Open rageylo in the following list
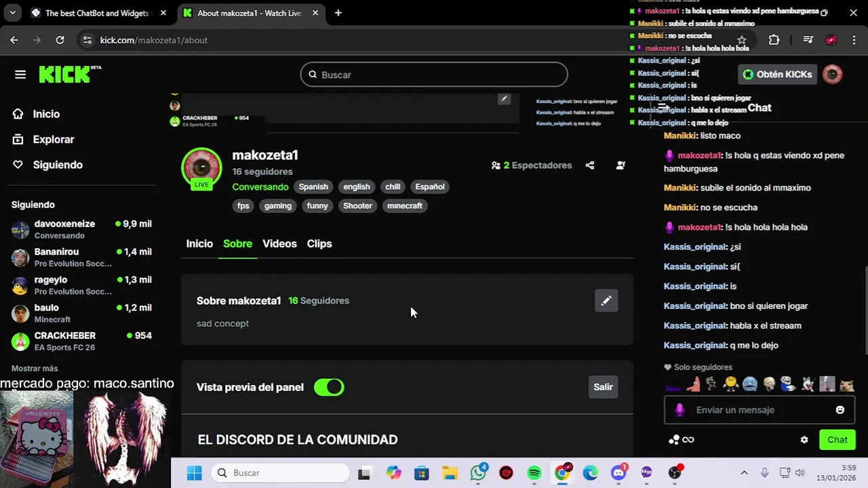This screenshot has width=868, height=488. click(81, 285)
